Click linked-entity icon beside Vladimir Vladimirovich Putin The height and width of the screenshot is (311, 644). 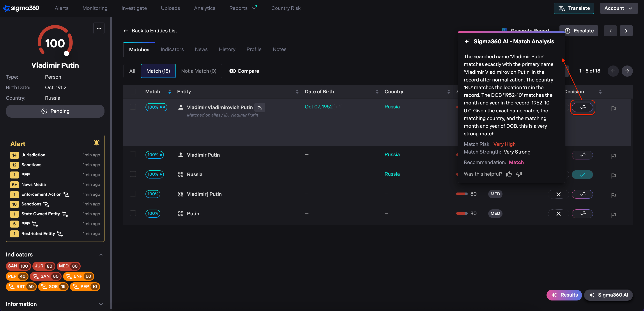coord(260,108)
